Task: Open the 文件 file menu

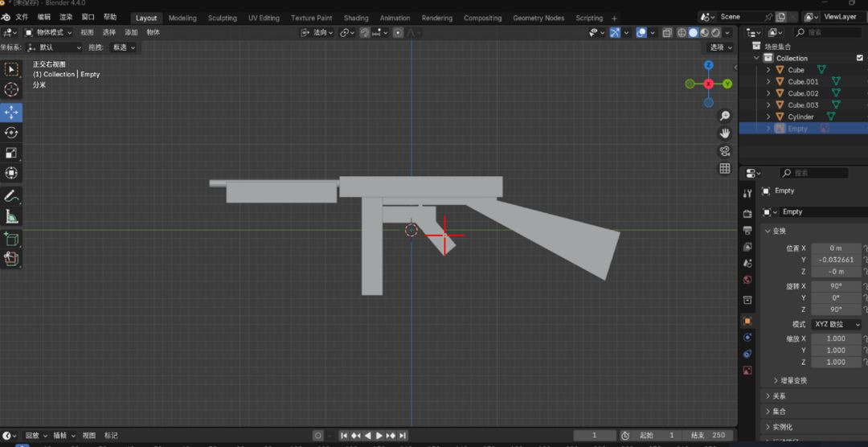Action: pos(22,17)
